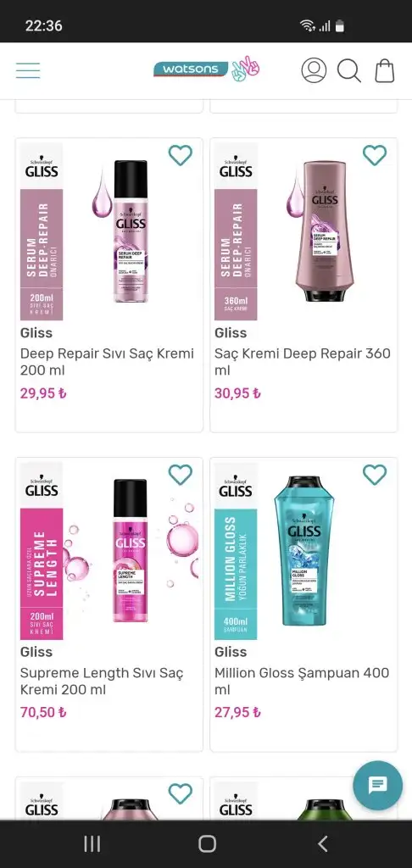Open the shopping bag cart
412x868 pixels.
pyautogui.click(x=385, y=71)
